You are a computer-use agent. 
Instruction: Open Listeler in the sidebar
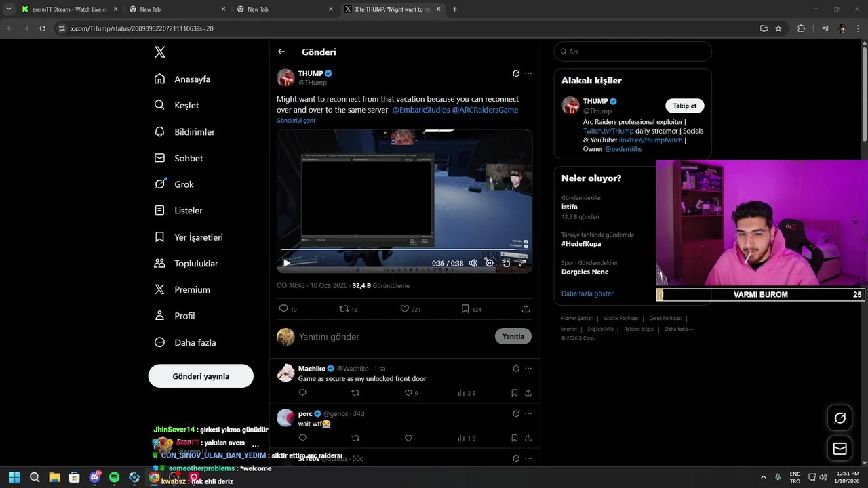178,210
